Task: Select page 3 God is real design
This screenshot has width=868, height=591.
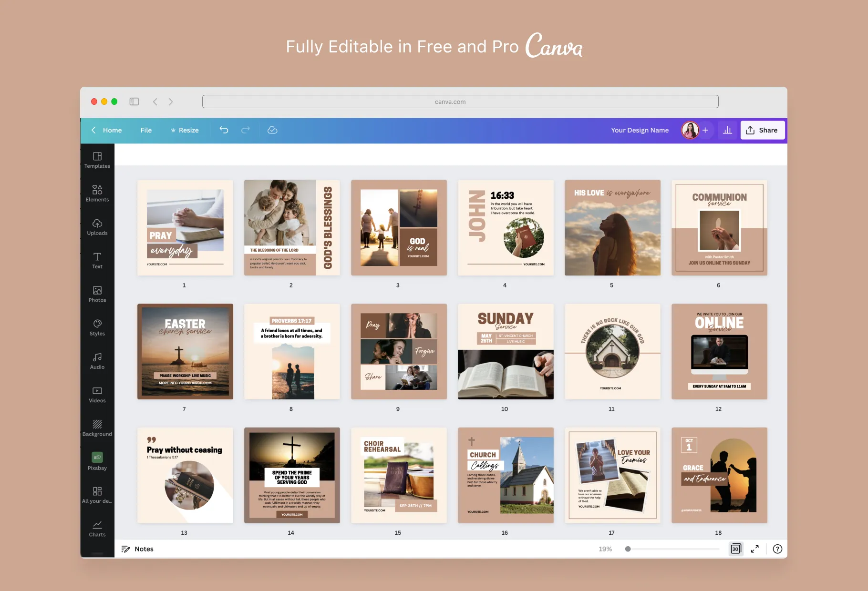Action: pyautogui.click(x=399, y=227)
